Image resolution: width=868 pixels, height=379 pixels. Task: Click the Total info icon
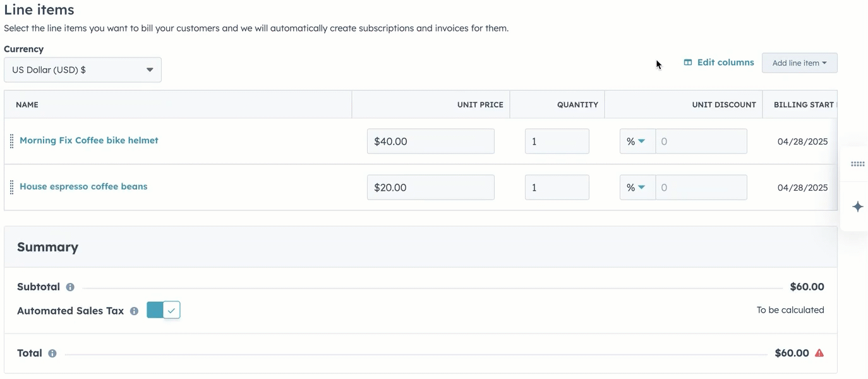coord(52,354)
